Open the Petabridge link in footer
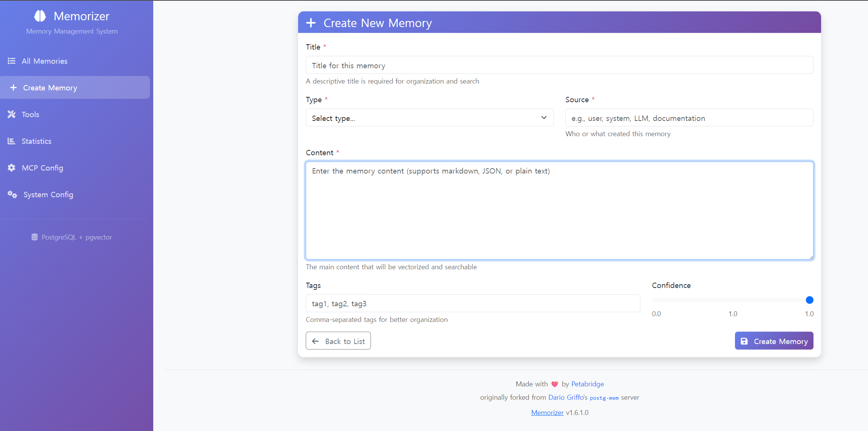This screenshot has width=868, height=431. tap(587, 384)
